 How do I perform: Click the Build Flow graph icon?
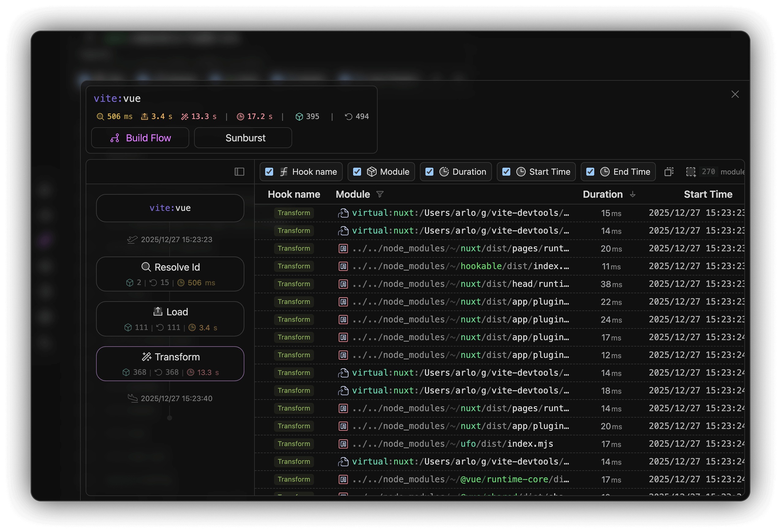(115, 138)
